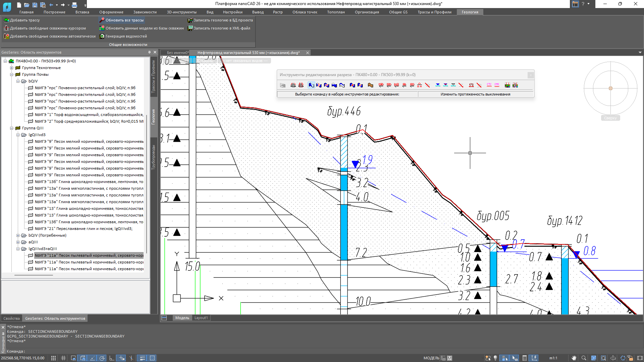This screenshot has height=362, width=644.
Task: Click 'Обновить все трассы' refresh routes icon
Action: tap(102, 20)
